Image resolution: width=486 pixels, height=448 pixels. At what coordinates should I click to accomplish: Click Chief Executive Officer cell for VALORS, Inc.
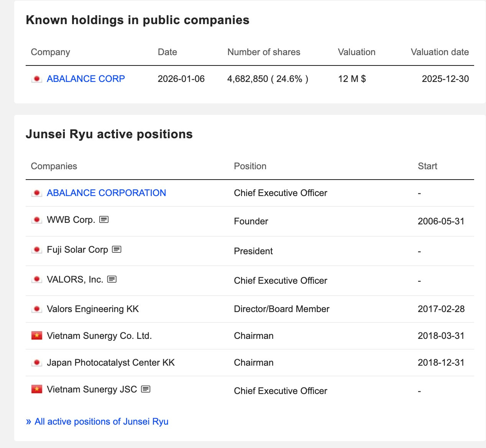tap(281, 281)
